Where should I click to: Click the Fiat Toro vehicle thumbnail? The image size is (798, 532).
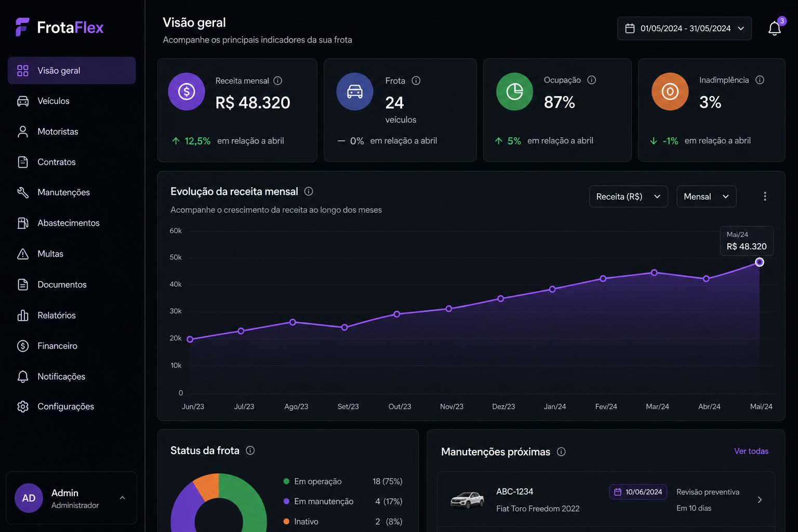pyautogui.click(x=467, y=500)
